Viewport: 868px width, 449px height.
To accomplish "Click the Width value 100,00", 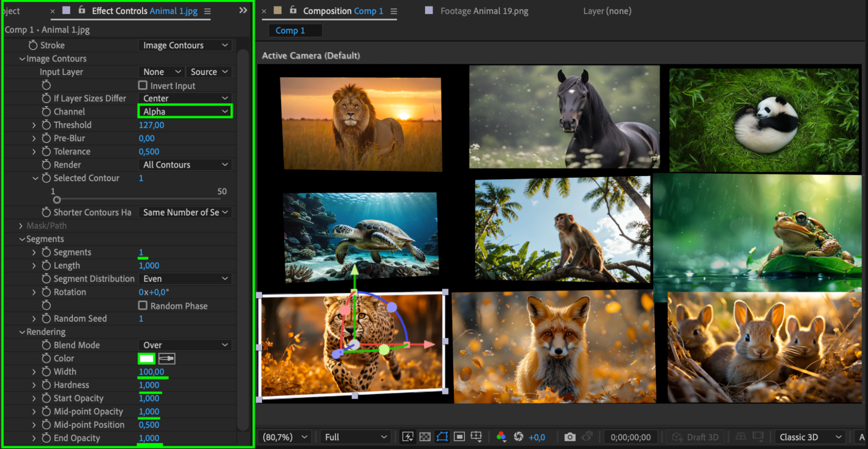I will (x=152, y=372).
